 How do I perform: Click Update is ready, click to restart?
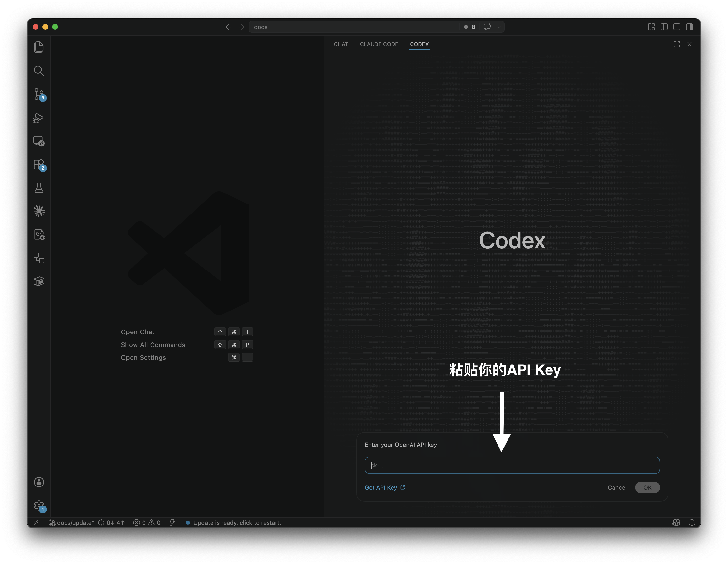233,523
